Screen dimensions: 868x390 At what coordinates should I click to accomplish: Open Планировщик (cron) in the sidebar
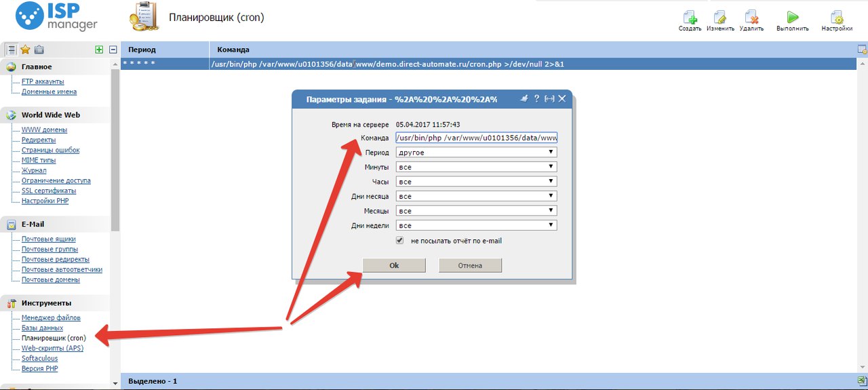pyautogui.click(x=54, y=338)
